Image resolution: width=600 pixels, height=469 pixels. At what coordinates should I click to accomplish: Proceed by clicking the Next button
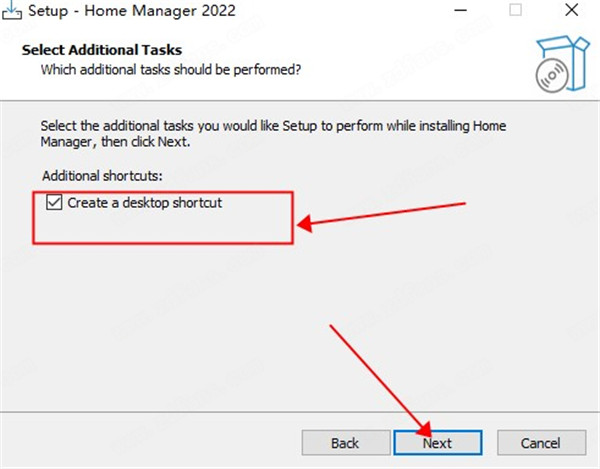438,443
